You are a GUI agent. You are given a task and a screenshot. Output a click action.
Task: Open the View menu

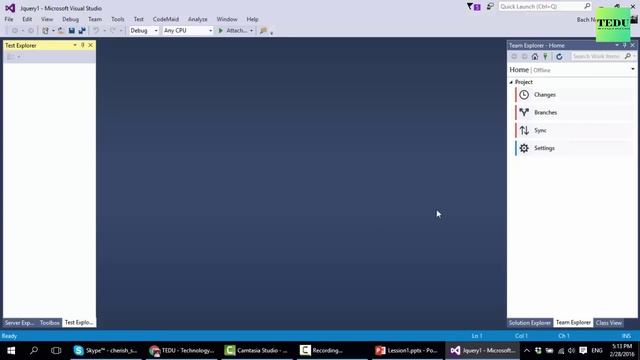point(47,19)
